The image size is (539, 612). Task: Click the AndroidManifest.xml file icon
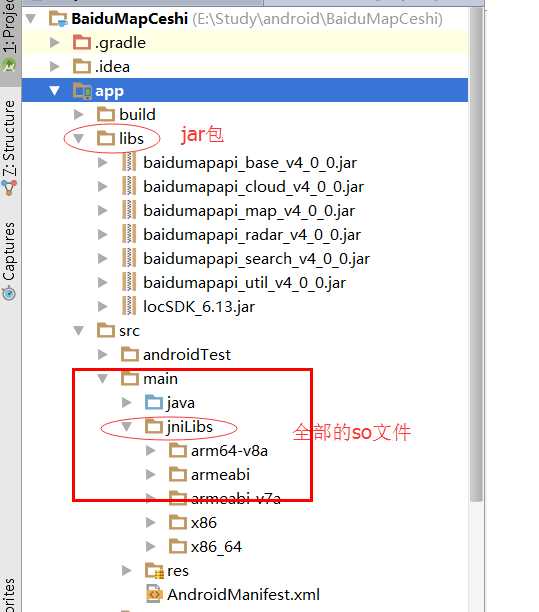(x=154, y=594)
